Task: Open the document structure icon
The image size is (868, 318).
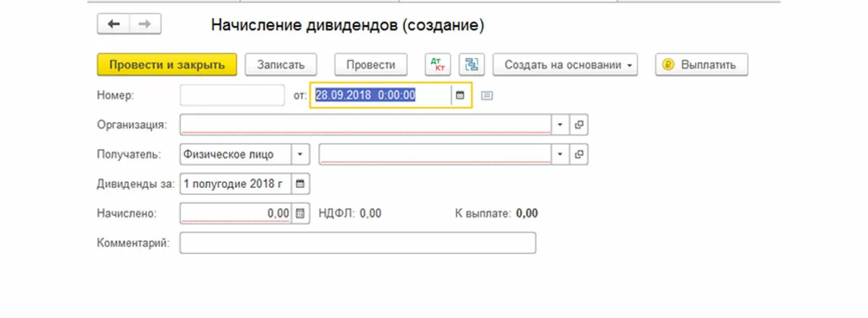Action: [472, 64]
